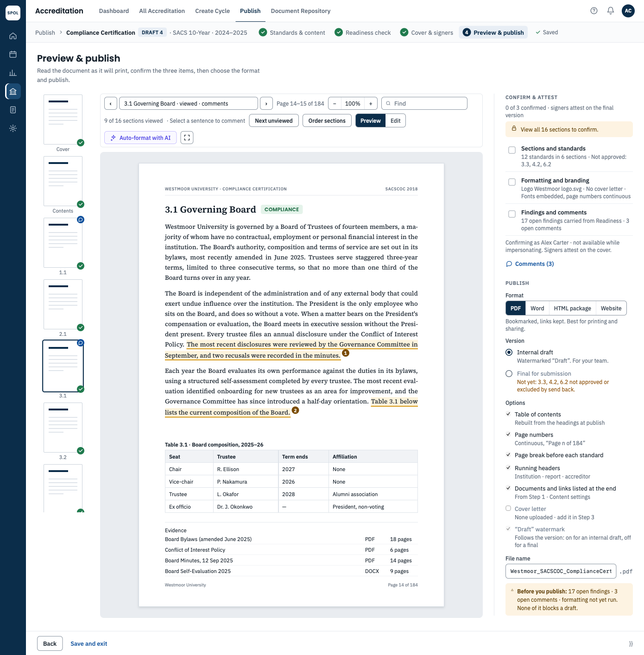Open comment marker 1 in document
Viewport: 644px width, 655px height.
click(346, 353)
